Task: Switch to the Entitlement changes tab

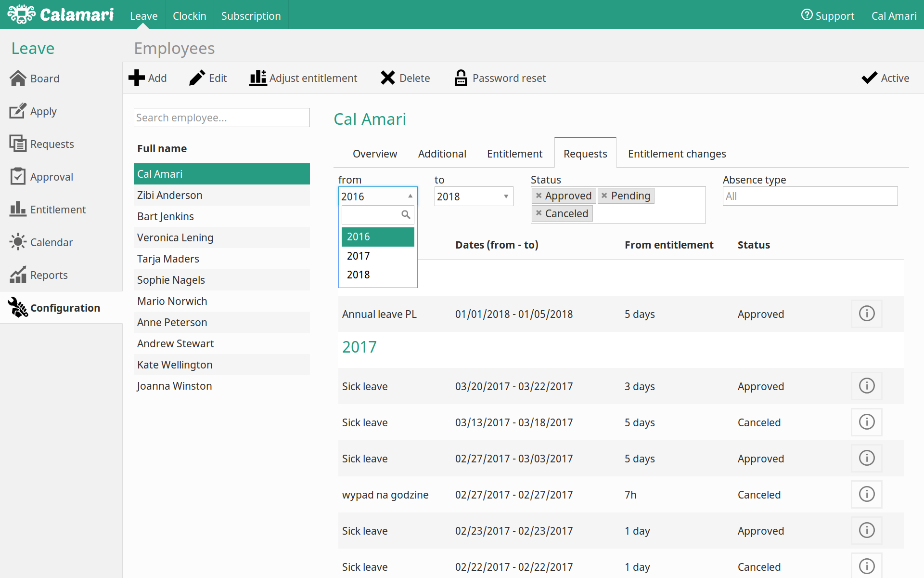Action: point(677,154)
